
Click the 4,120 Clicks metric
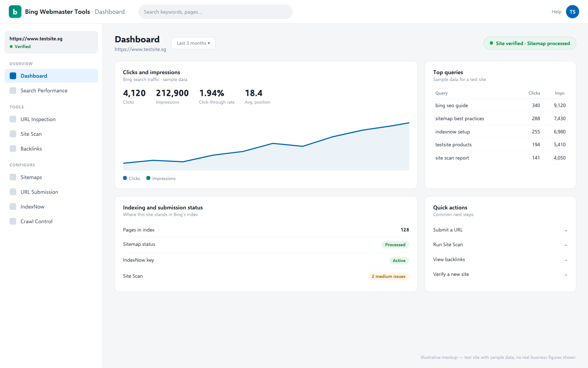(x=134, y=96)
